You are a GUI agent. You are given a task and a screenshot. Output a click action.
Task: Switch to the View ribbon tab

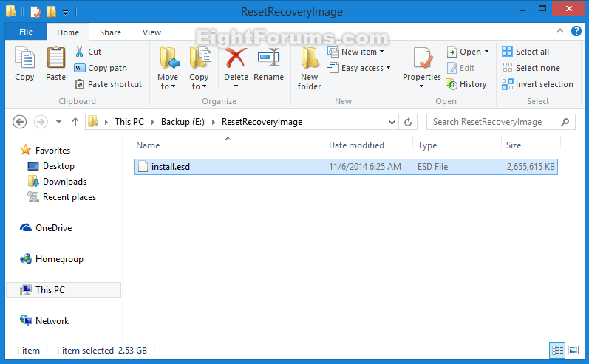coord(151,32)
